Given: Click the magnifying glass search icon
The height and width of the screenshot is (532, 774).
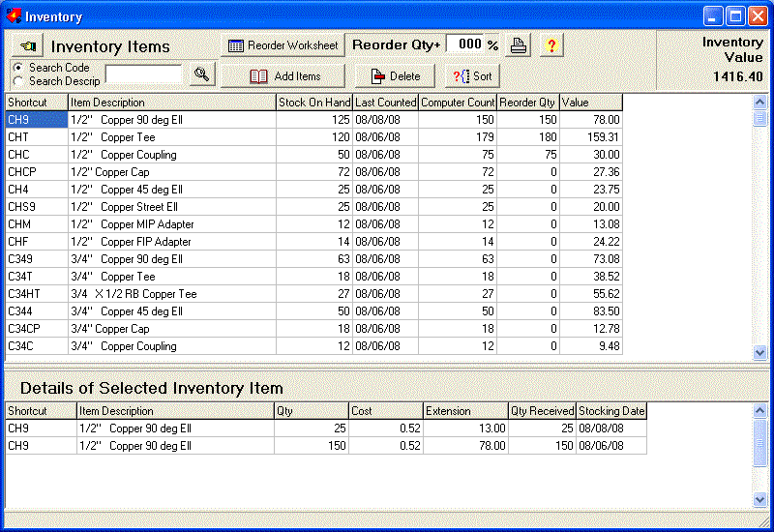Looking at the screenshot, I should point(201,74).
